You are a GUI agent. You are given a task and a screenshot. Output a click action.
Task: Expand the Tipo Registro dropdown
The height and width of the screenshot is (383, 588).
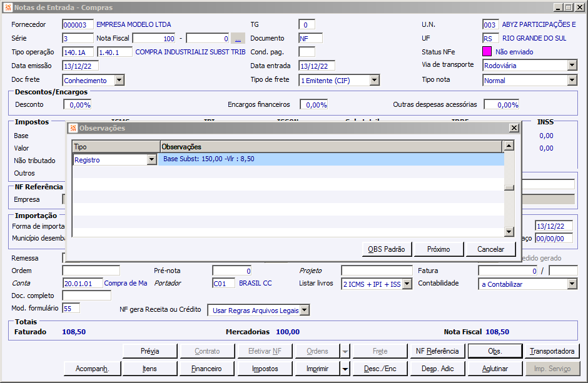point(151,160)
